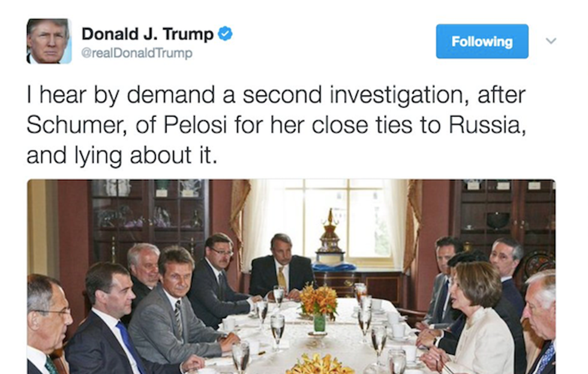Open the tweet options caret next to Following
Image resolution: width=588 pixels, height=374 pixels.
pos(550,41)
